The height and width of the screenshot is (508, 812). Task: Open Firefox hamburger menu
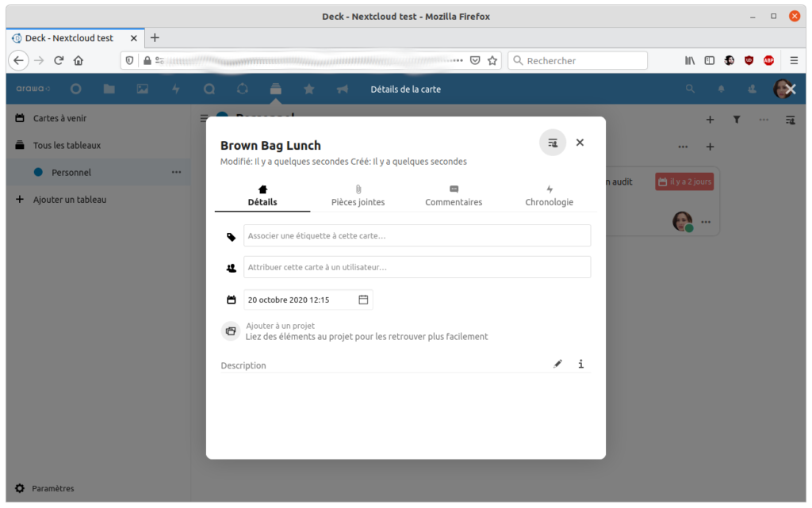(x=794, y=60)
